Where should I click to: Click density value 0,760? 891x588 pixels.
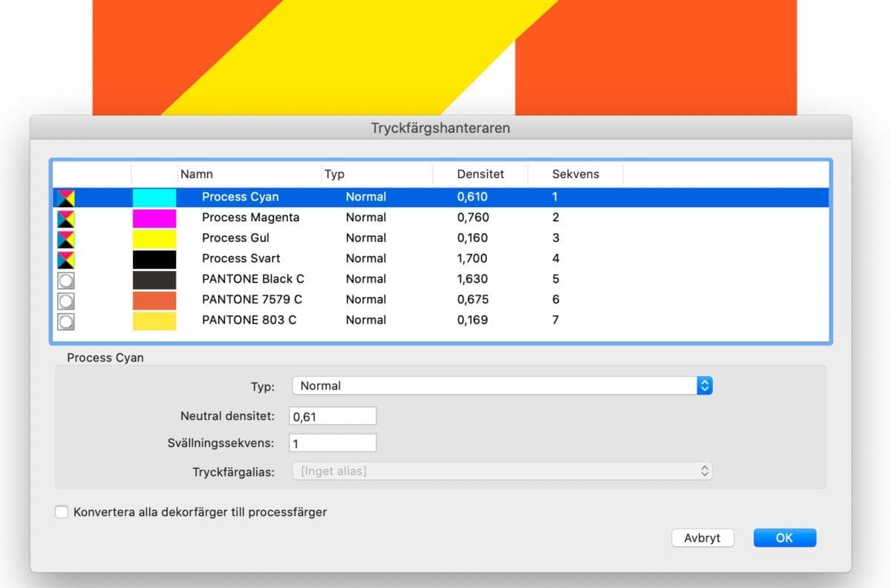click(x=472, y=218)
